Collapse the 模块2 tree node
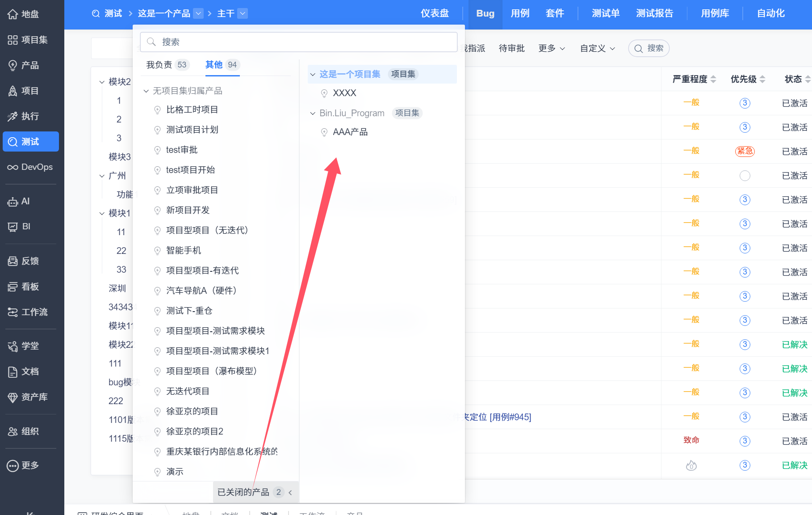Screen dimensions: 812x515 (102, 82)
